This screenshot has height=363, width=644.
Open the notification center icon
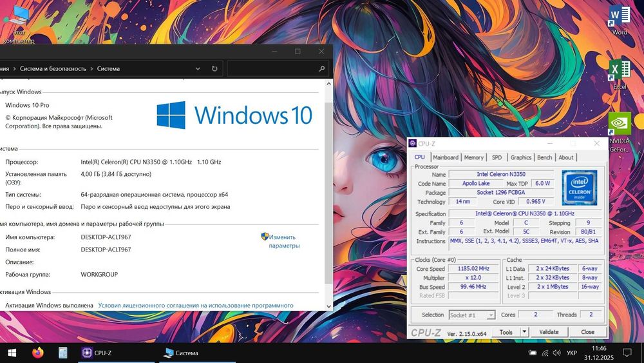627,353
